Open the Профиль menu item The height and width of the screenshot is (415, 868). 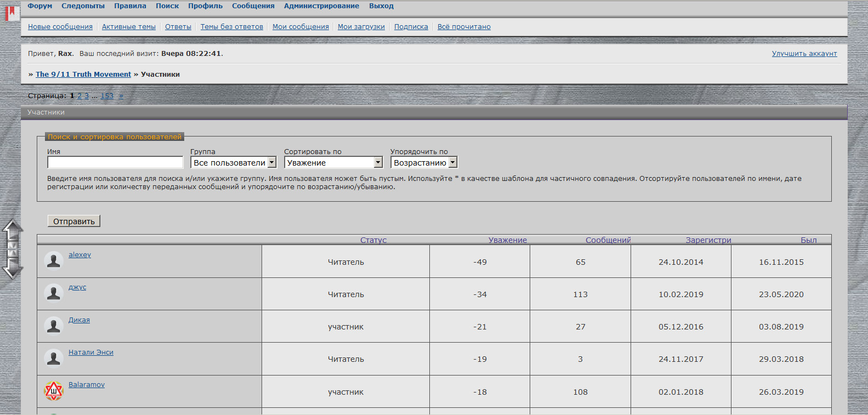(206, 6)
